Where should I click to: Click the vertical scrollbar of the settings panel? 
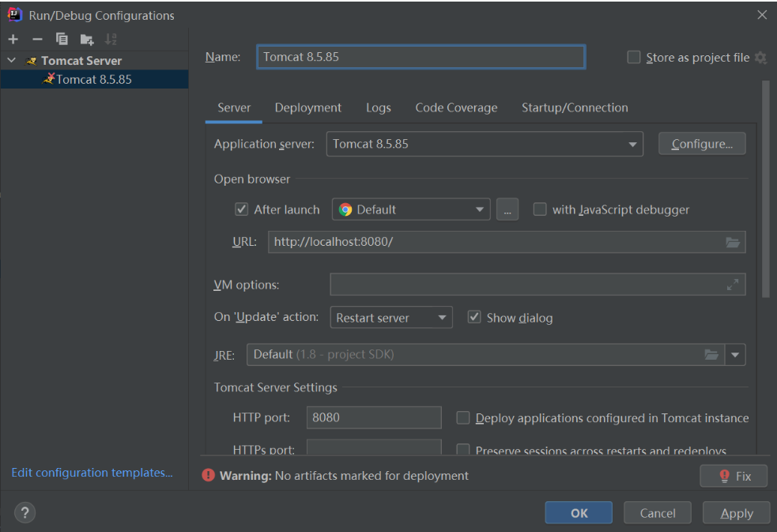[766, 188]
